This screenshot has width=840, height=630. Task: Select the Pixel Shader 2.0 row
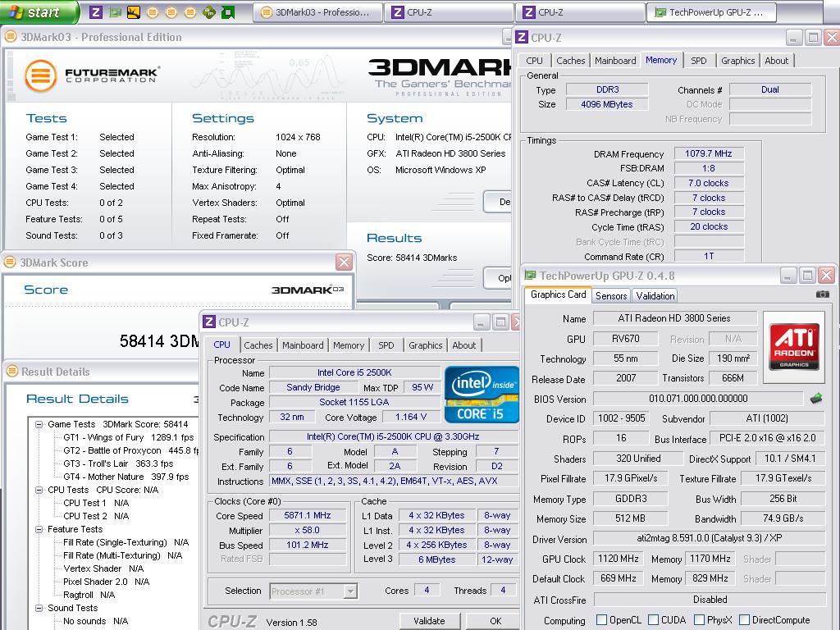106,582
